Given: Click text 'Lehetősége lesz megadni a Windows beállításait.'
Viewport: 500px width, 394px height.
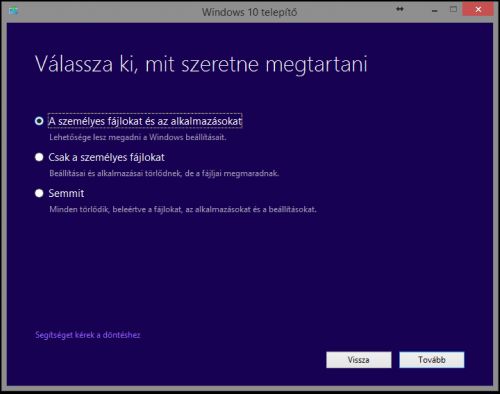Looking at the screenshot, I should coord(138,137).
